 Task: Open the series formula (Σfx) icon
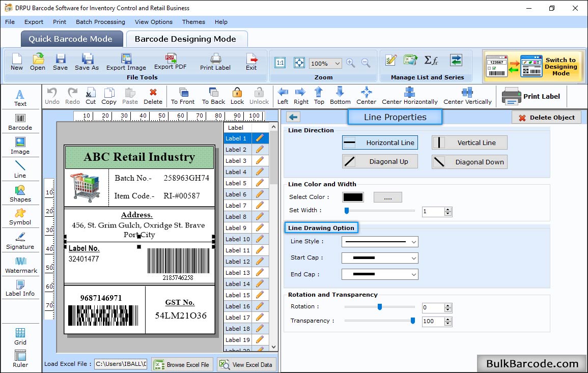pos(431,60)
